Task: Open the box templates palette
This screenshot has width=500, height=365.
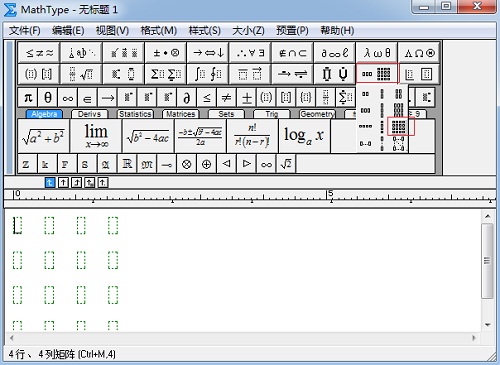Action: point(419,74)
